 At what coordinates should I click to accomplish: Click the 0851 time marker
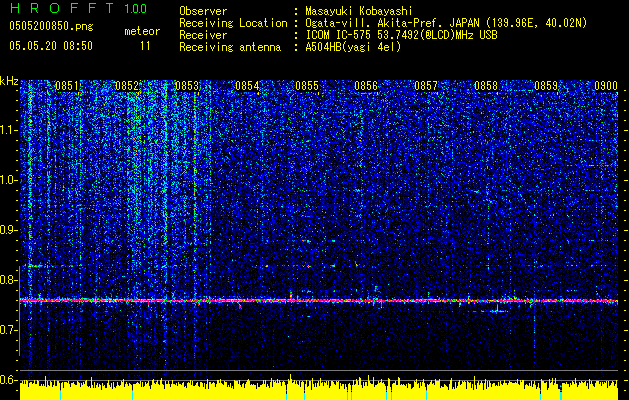[x=67, y=86]
